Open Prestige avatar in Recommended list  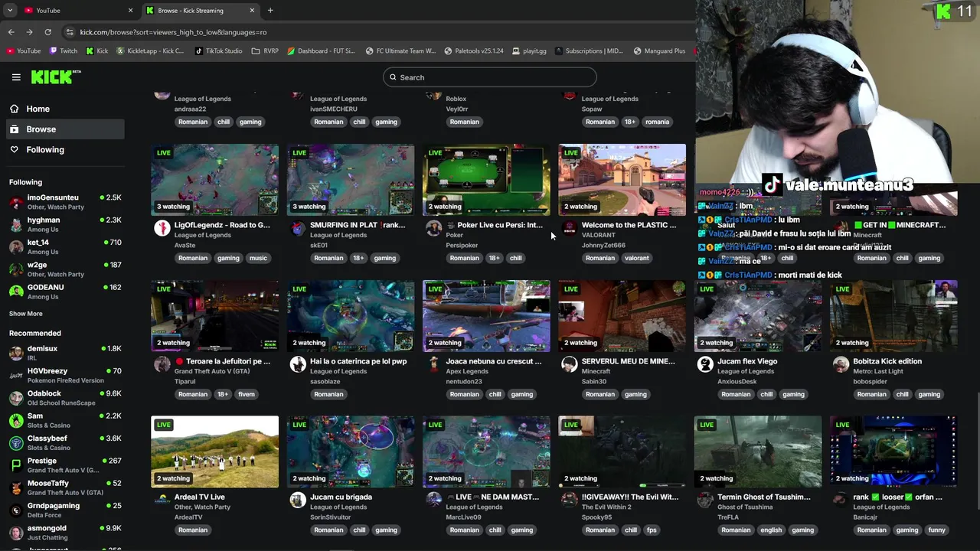[16, 465]
